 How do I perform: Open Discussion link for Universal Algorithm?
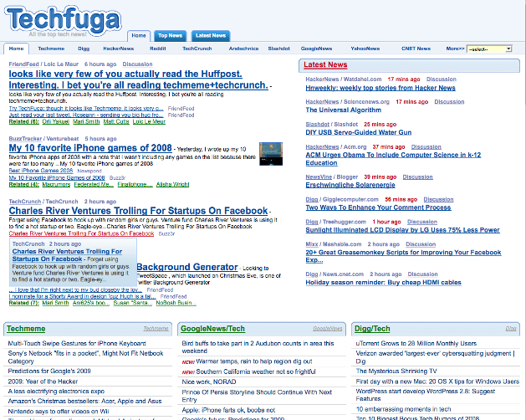pos(449,102)
